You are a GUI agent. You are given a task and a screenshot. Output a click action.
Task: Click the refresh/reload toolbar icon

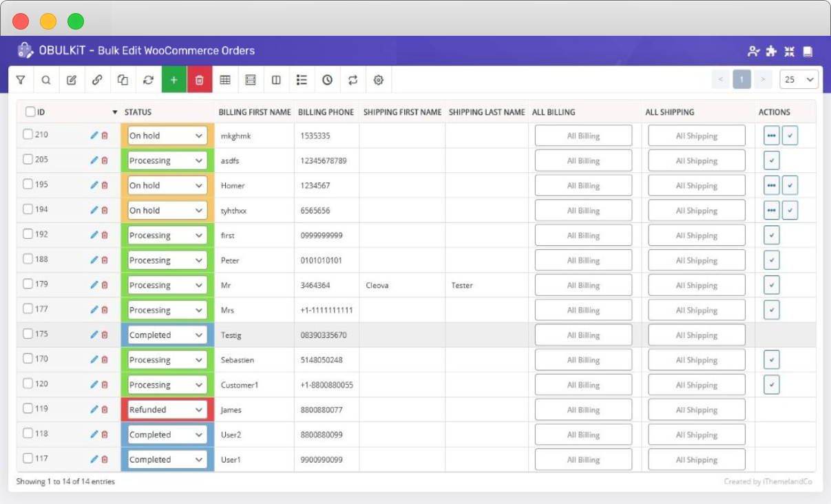148,80
